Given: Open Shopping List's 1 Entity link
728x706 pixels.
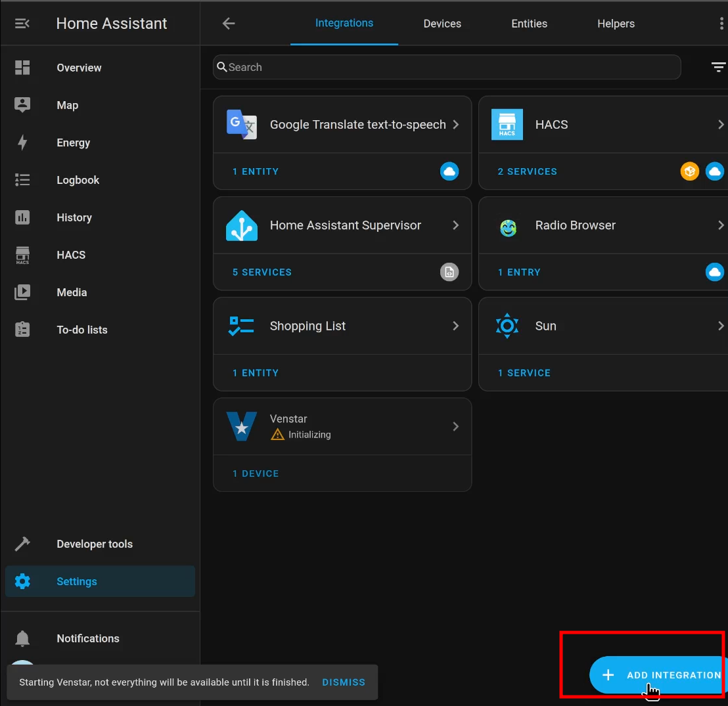Looking at the screenshot, I should (256, 373).
